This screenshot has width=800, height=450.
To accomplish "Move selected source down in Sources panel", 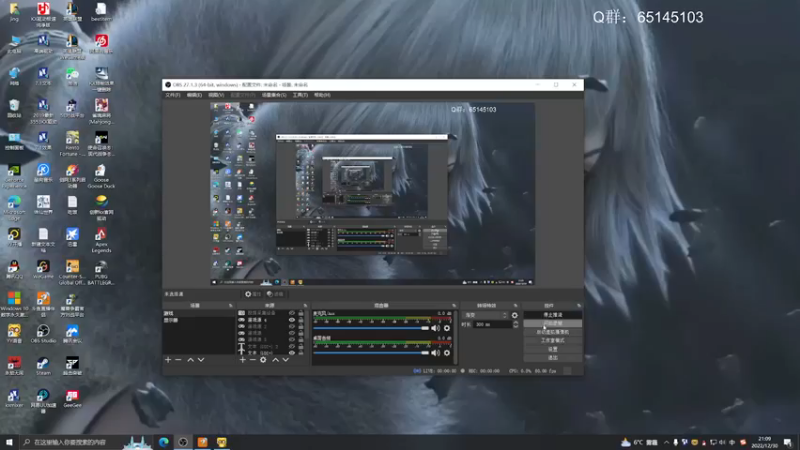I will pyautogui.click(x=286, y=360).
